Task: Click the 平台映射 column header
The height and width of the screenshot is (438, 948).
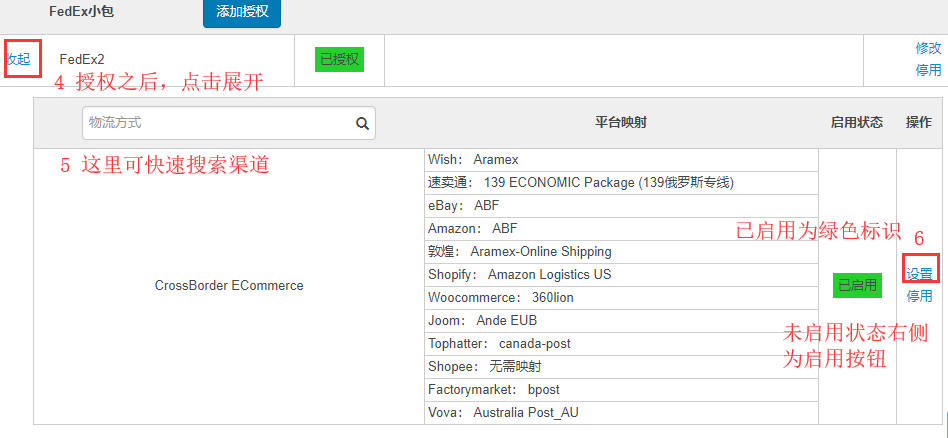Action: click(621, 123)
